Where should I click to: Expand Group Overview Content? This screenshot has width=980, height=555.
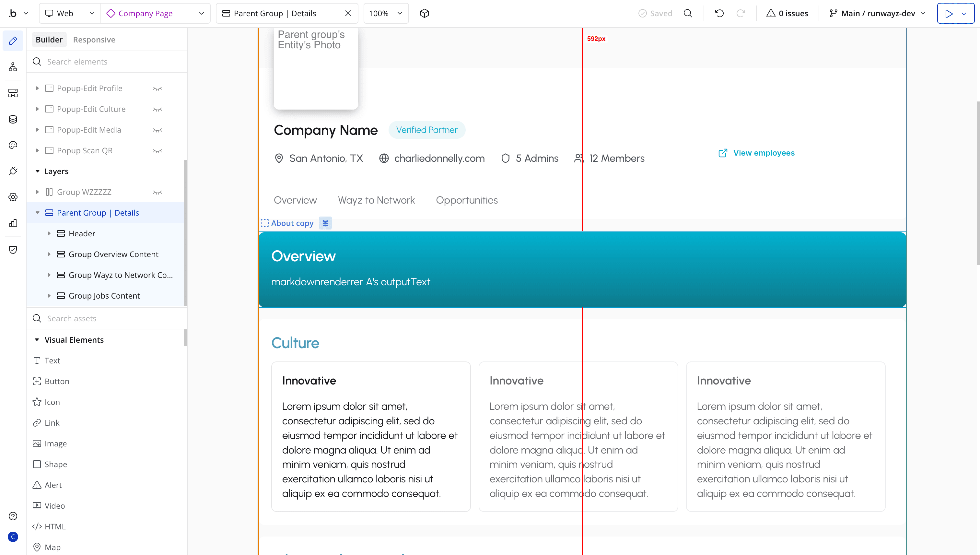[49, 254]
